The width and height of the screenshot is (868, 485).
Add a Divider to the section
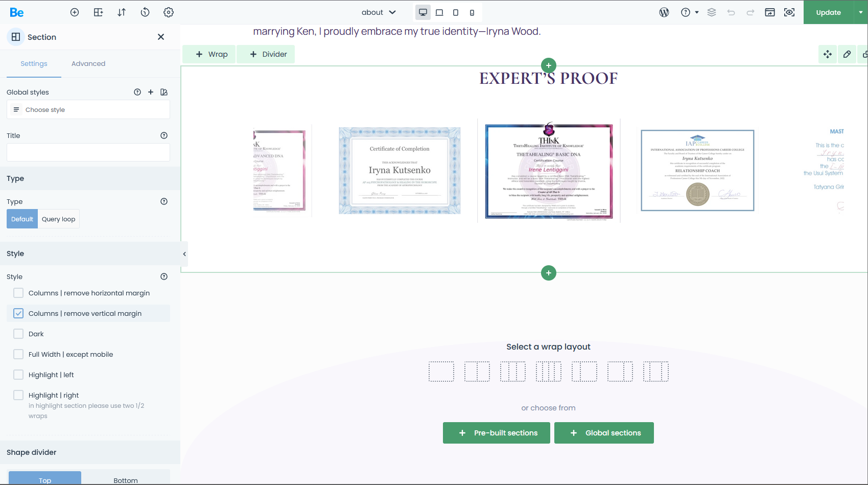pos(266,54)
